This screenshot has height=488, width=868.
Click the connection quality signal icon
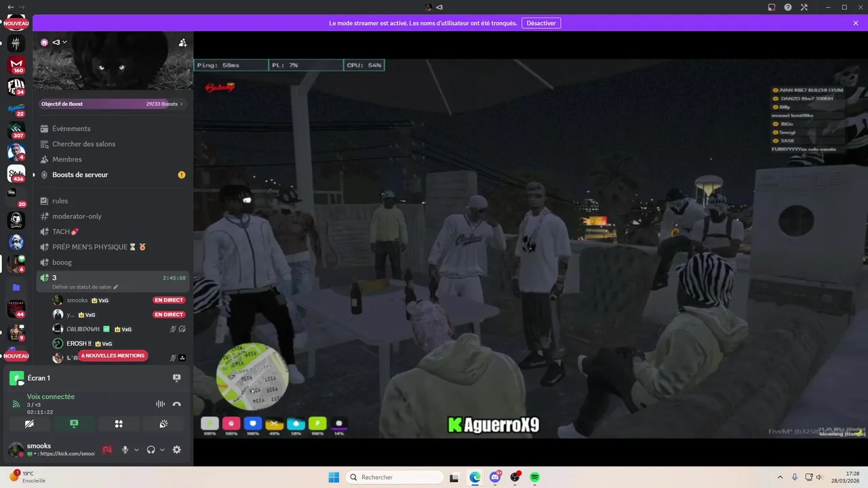16,404
